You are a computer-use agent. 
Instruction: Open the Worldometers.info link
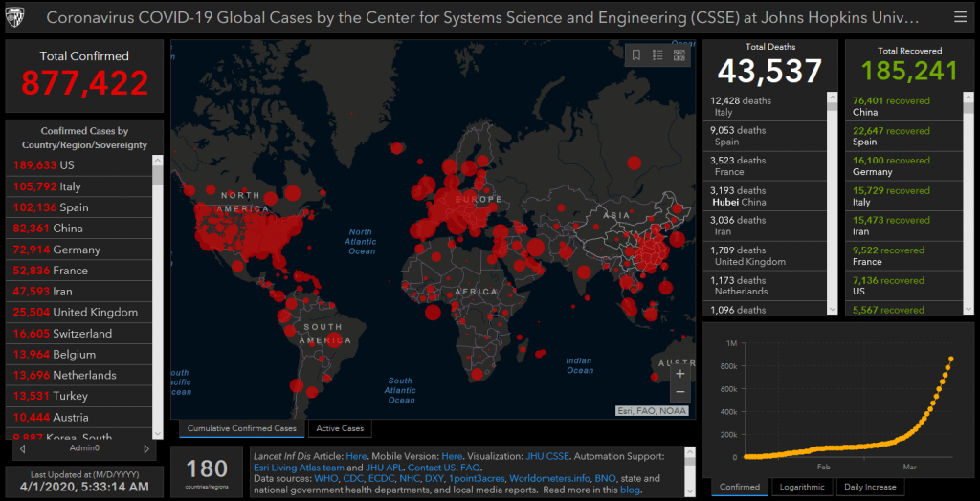pos(548,478)
